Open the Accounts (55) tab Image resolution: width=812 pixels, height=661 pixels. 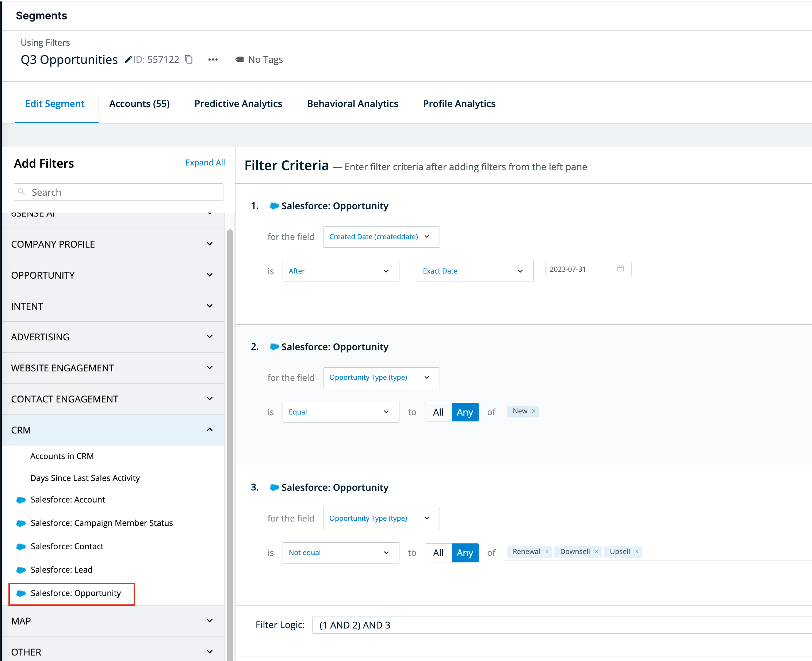point(139,104)
